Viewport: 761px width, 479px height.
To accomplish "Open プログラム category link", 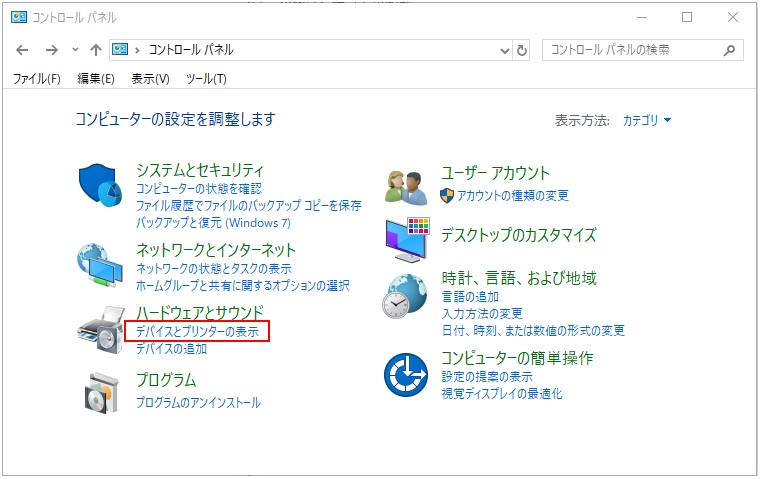I will coord(166,380).
